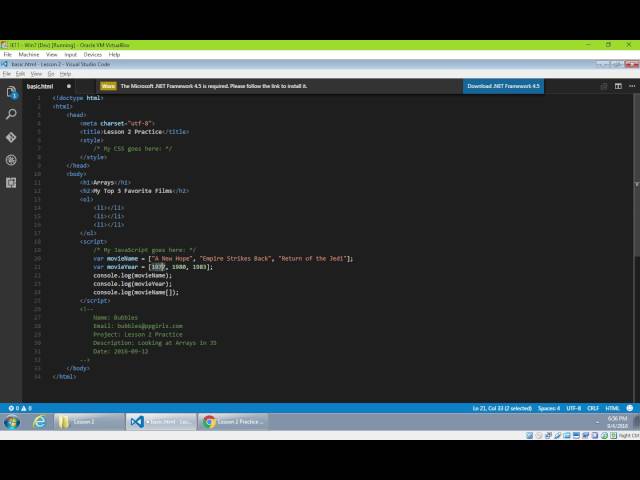This screenshot has height=480, width=640.
Task: Open the VirtualBox Help menu
Action: (114, 54)
